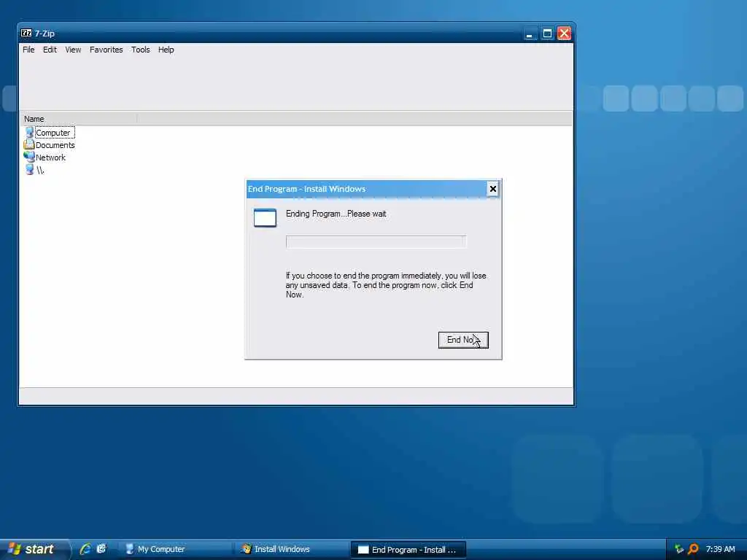This screenshot has width=747, height=560.
Task: Click the End Now button
Action: pyautogui.click(x=463, y=340)
